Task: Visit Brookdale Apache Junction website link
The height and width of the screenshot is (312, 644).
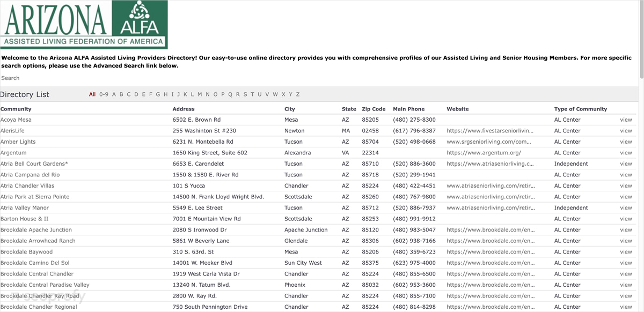Action: pos(491,229)
